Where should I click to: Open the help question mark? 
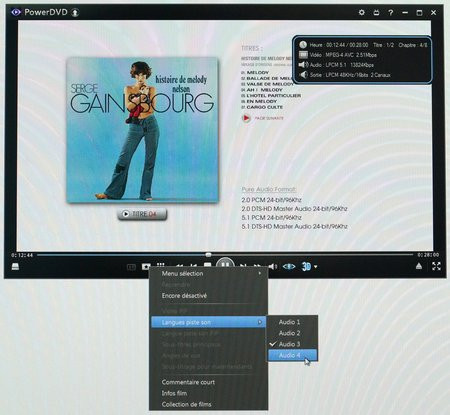[x=390, y=13]
